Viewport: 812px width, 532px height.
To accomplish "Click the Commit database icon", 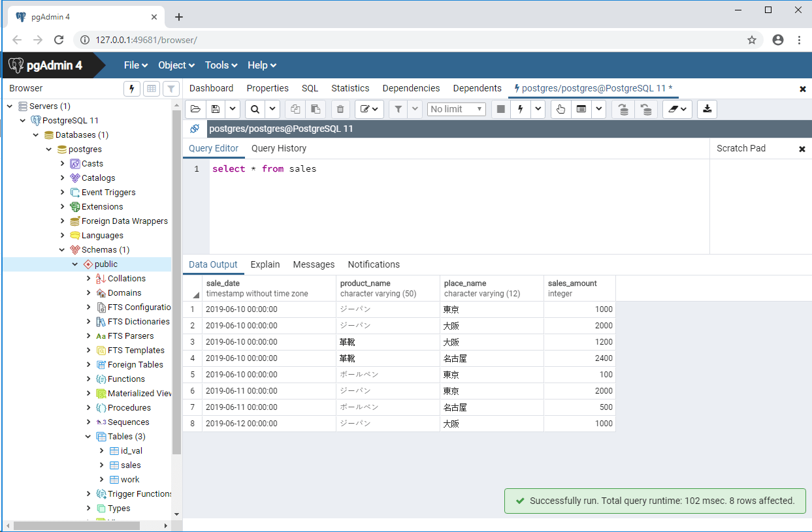I will [x=623, y=109].
